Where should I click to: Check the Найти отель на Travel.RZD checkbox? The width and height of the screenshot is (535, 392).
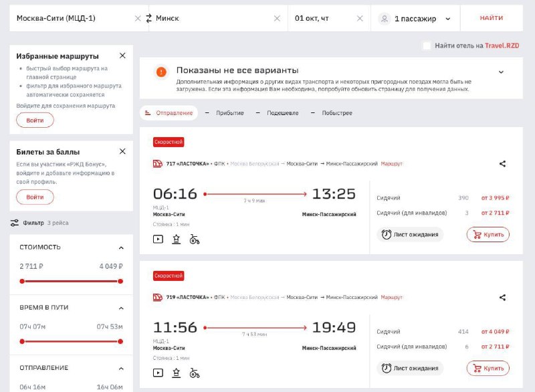pyautogui.click(x=427, y=45)
